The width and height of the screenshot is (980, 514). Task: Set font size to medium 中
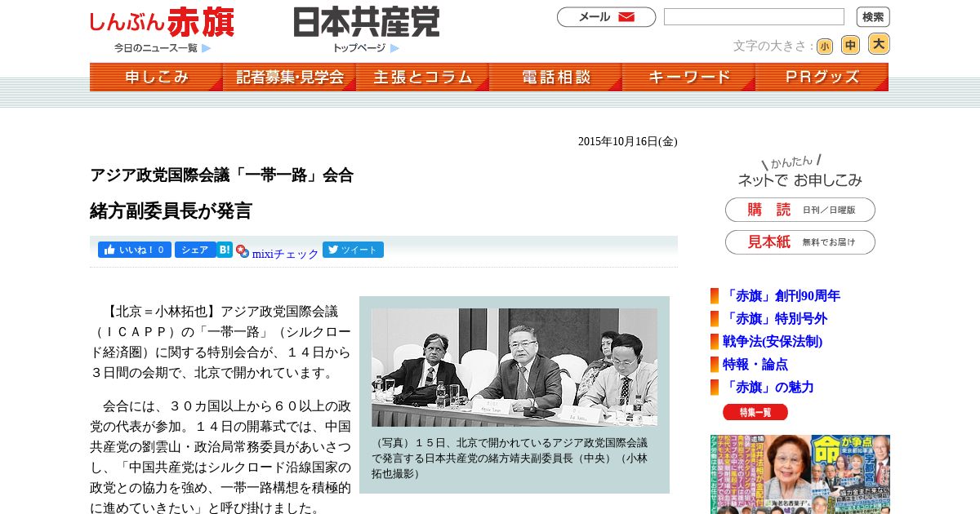[850, 46]
